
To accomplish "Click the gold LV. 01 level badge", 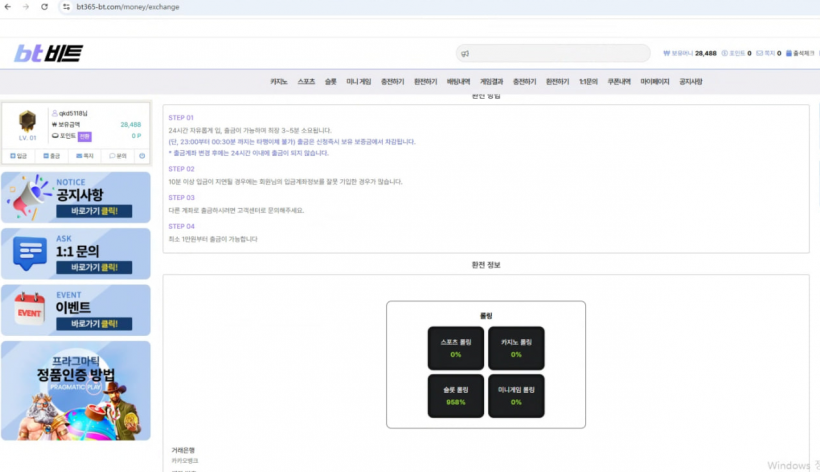I will [28, 121].
